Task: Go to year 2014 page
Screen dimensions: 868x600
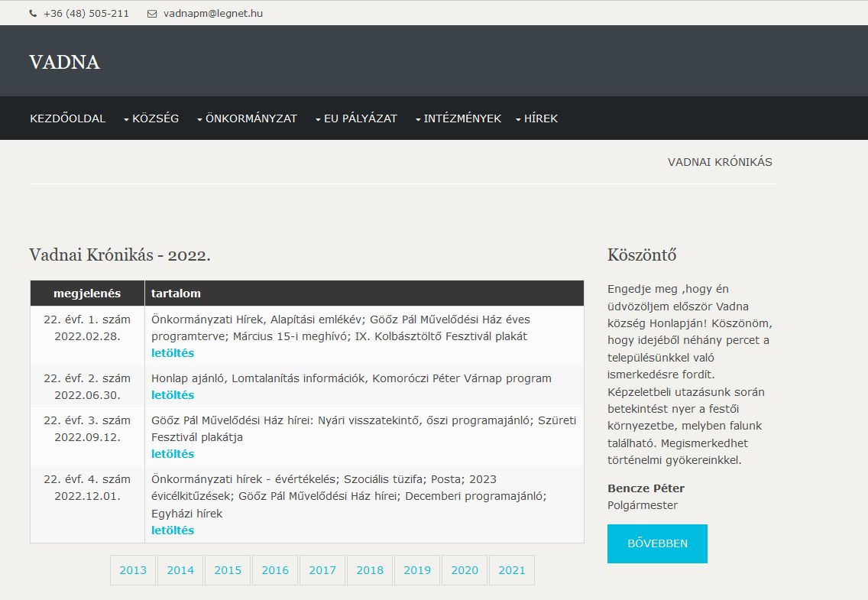Action: pos(180,570)
